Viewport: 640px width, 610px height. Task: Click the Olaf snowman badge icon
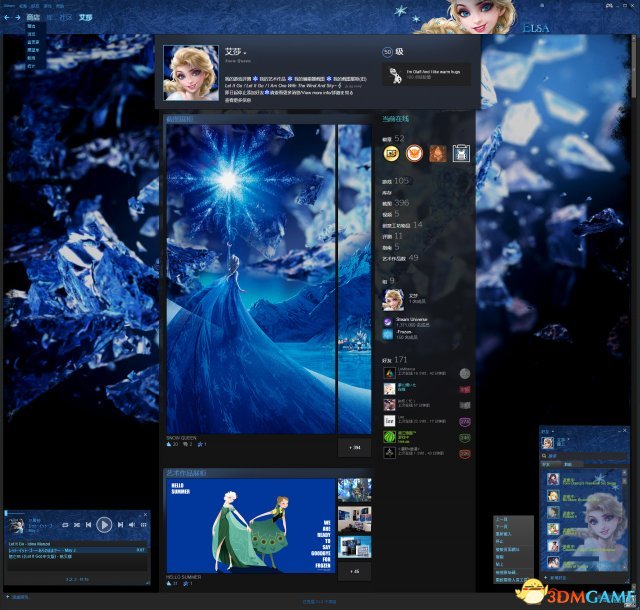(395, 75)
